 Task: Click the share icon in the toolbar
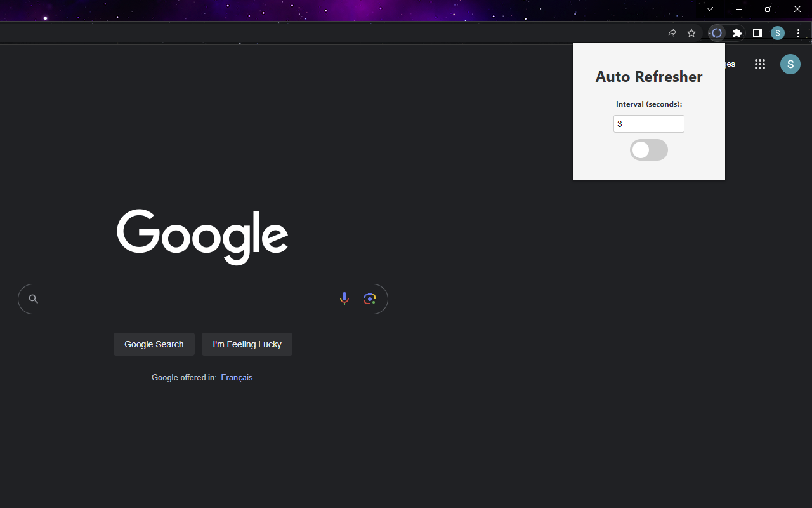point(671,33)
